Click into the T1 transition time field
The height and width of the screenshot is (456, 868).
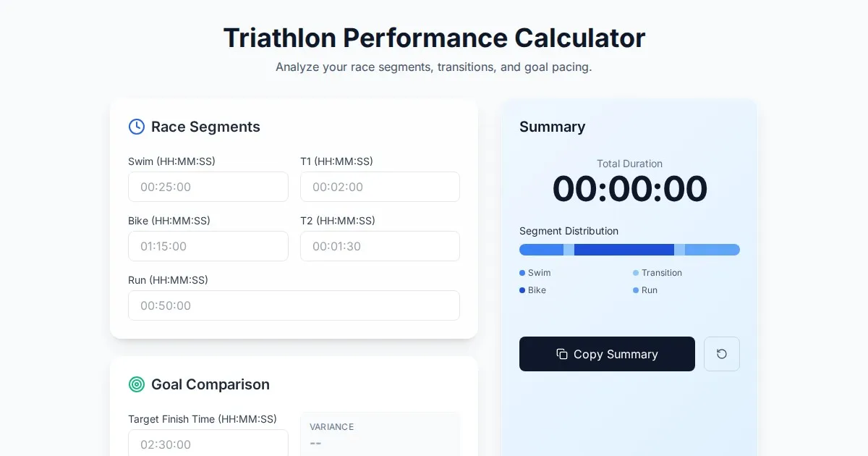click(380, 187)
